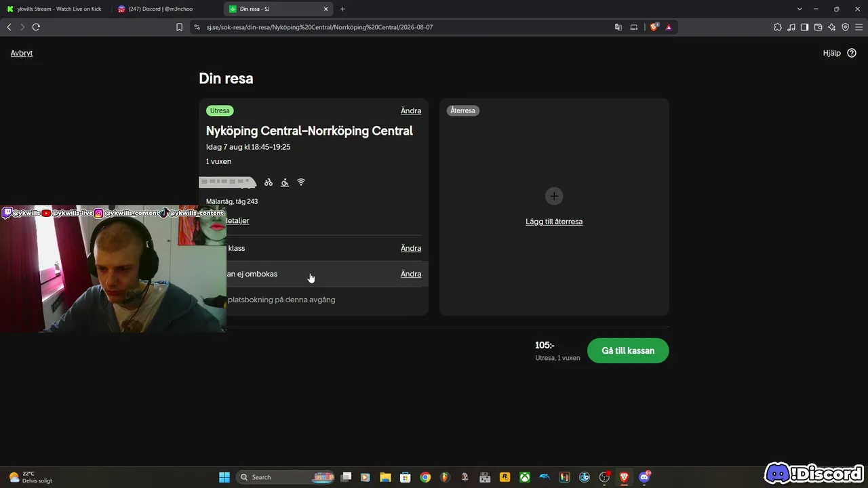Image resolution: width=868 pixels, height=488 pixels.
Task: Click the 'Utresa, 1 vuxen' price caption
Action: click(557, 358)
